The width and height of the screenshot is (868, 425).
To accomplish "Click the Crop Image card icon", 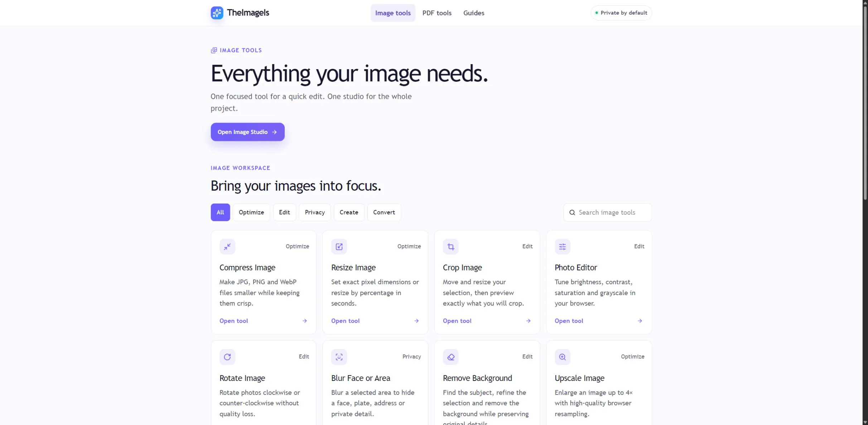I will tap(450, 247).
